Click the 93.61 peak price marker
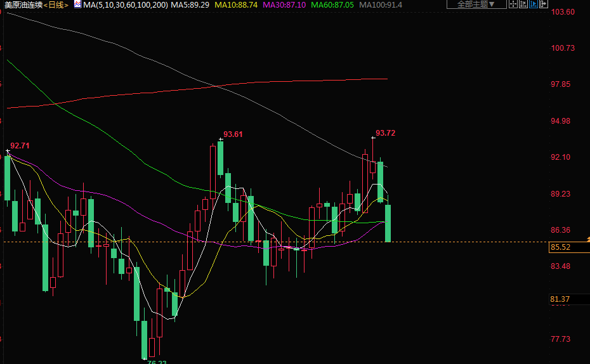This screenshot has height=364, width=590. point(233,134)
